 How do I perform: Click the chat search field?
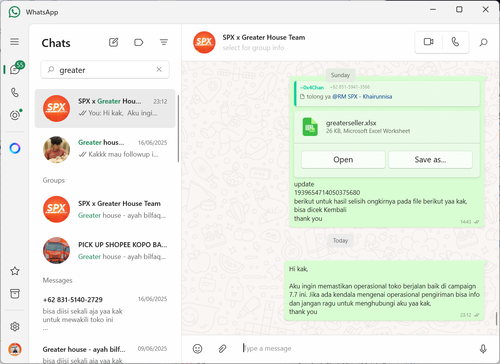pos(105,70)
